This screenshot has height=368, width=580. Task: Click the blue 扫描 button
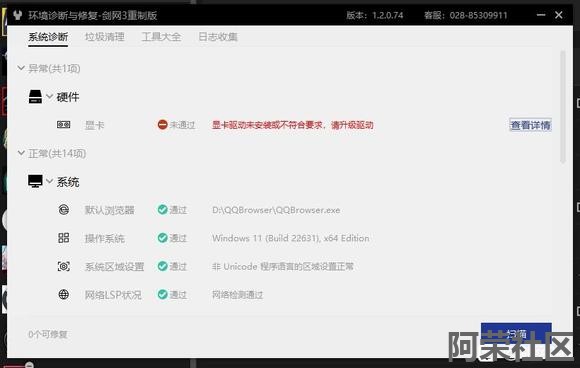click(516, 334)
